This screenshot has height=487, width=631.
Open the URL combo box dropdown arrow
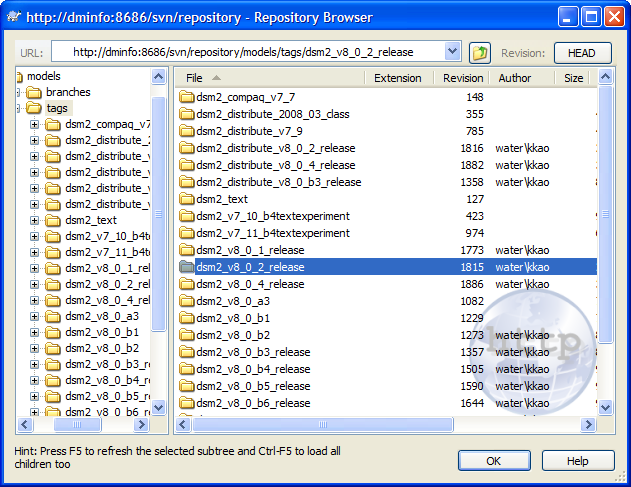point(452,52)
